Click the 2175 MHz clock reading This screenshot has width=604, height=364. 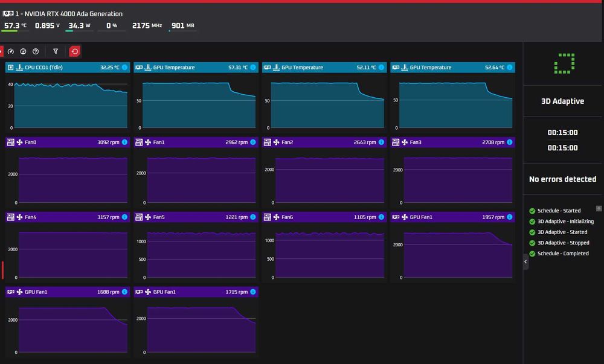coord(147,26)
